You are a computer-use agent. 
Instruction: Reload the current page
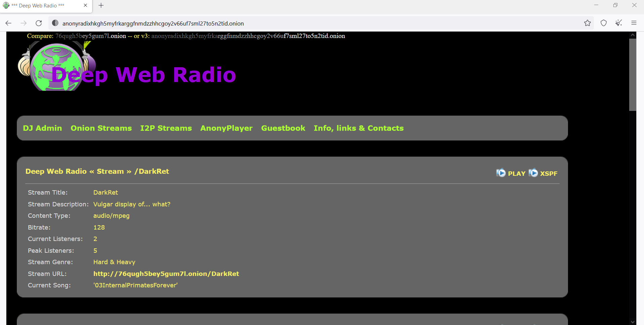tap(39, 23)
